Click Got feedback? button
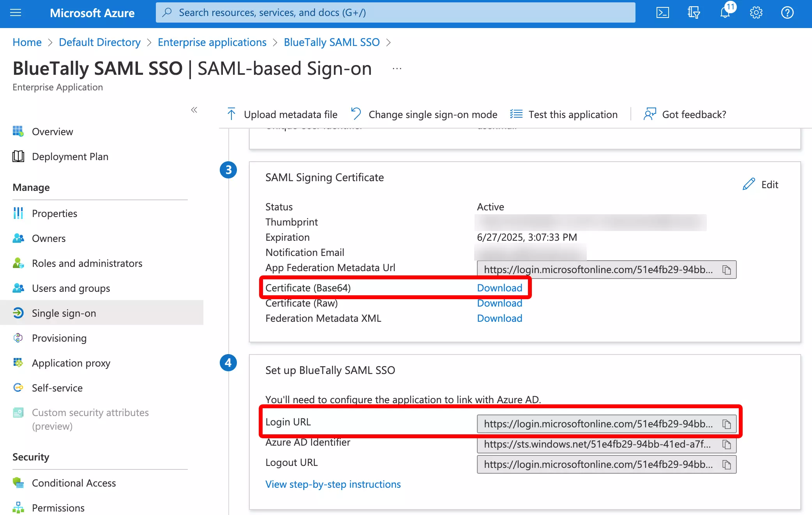This screenshot has height=515, width=812. (685, 115)
